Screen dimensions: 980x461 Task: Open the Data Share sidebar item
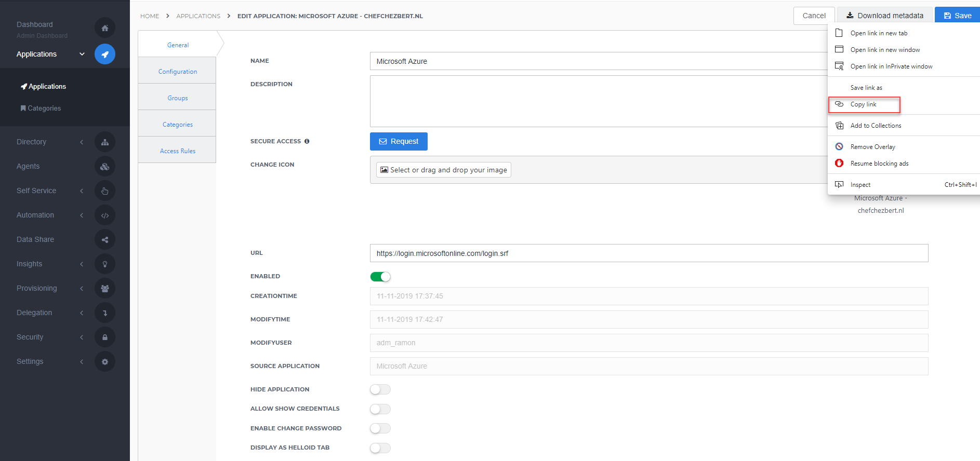35,240
